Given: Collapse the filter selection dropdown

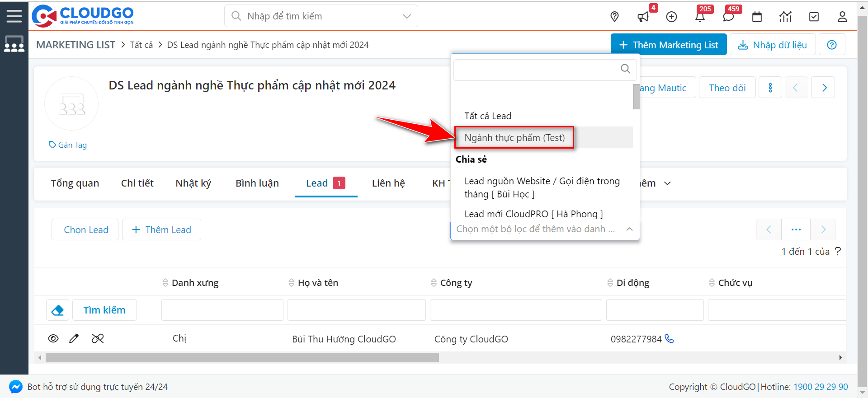Looking at the screenshot, I should (629, 229).
